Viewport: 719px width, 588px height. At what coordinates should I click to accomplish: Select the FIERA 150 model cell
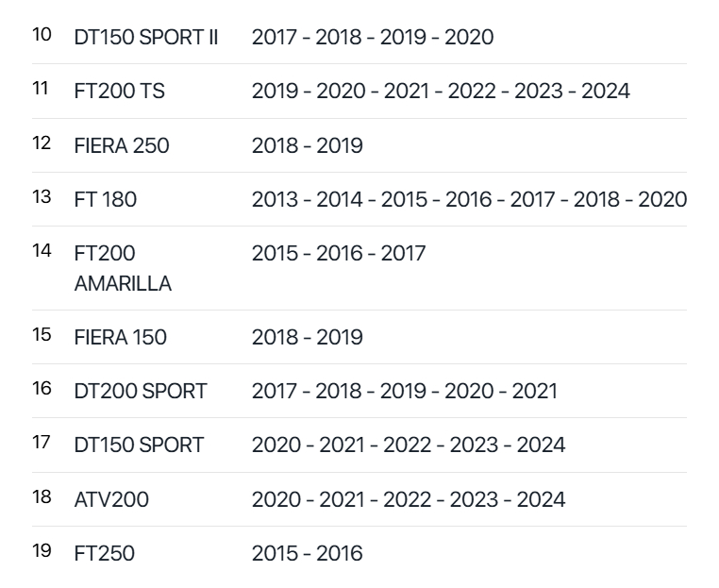click(x=120, y=337)
